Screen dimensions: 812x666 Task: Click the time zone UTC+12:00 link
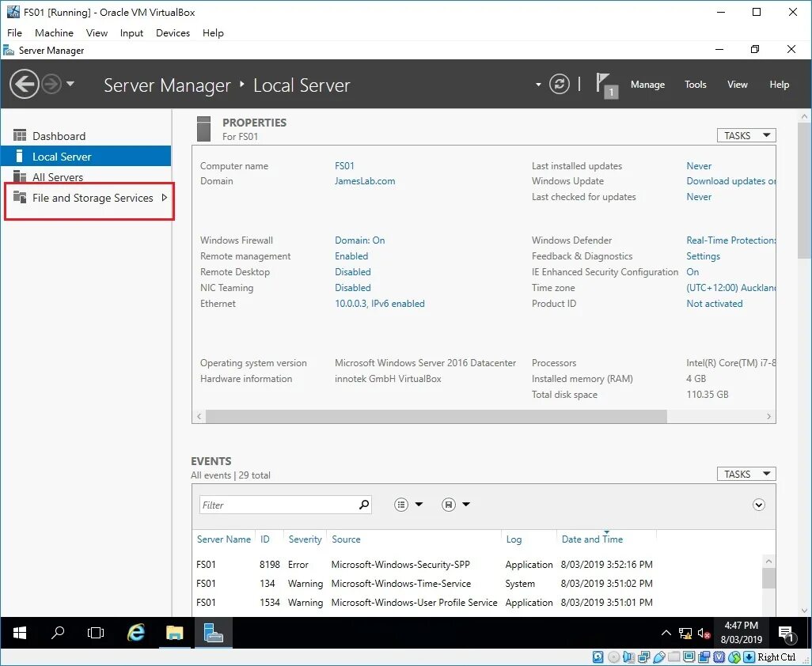[730, 288]
